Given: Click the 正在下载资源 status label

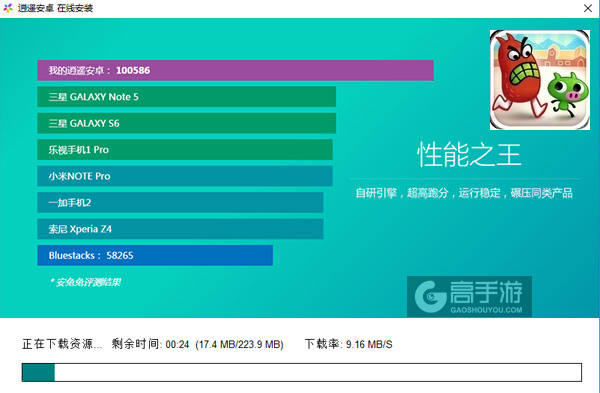Looking at the screenshot, I should [62, 344].
